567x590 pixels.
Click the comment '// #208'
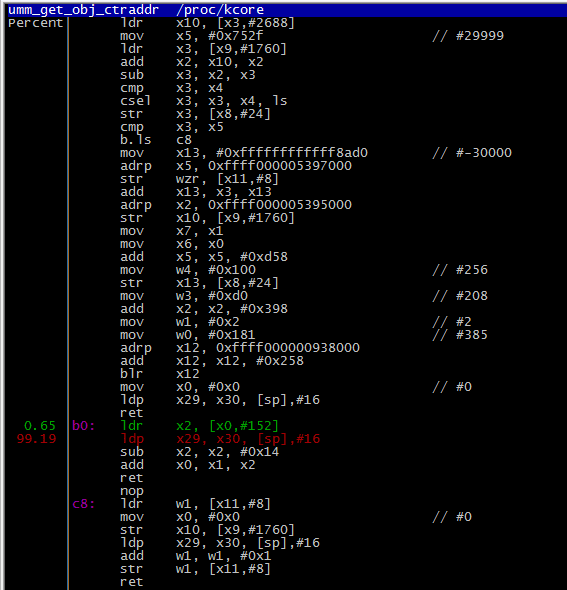[x=460, y=296]
